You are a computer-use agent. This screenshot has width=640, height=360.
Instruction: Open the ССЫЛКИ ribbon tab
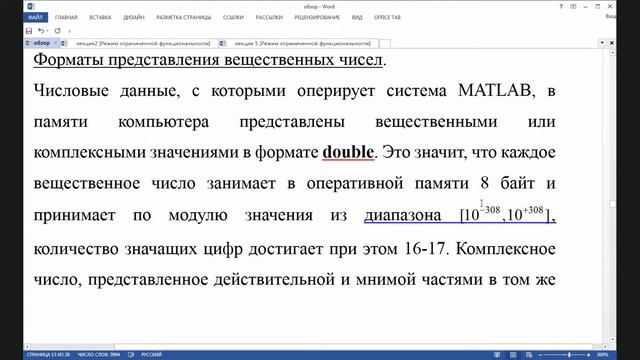233,18
